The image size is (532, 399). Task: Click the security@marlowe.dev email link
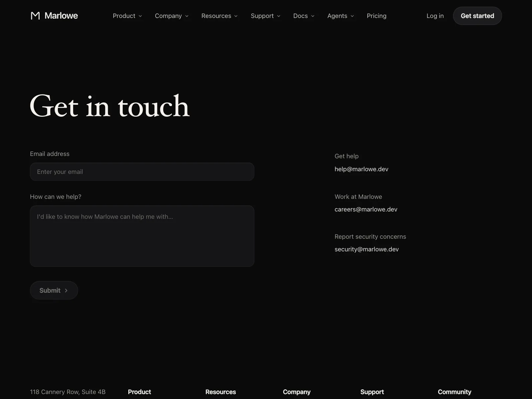click(366, 249)
